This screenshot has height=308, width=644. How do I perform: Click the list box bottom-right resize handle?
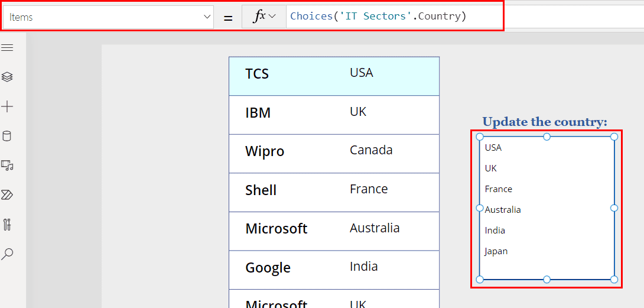pos(614,280)
